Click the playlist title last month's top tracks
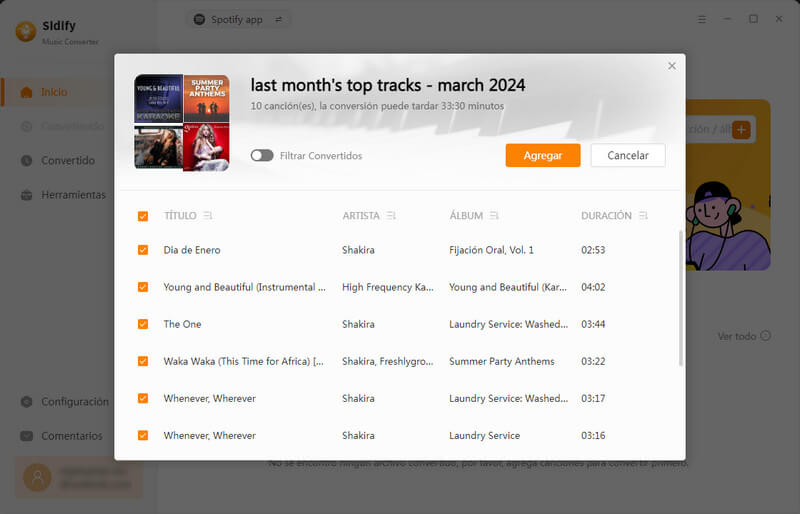Image resolution: width=800 pixels, height=514 pixels. 388,85
